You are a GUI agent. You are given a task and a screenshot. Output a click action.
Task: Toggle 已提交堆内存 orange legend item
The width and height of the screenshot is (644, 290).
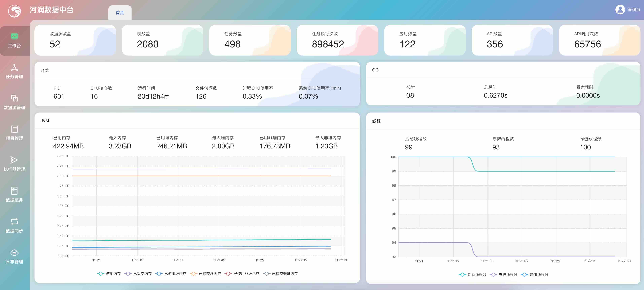pos(206,274)
